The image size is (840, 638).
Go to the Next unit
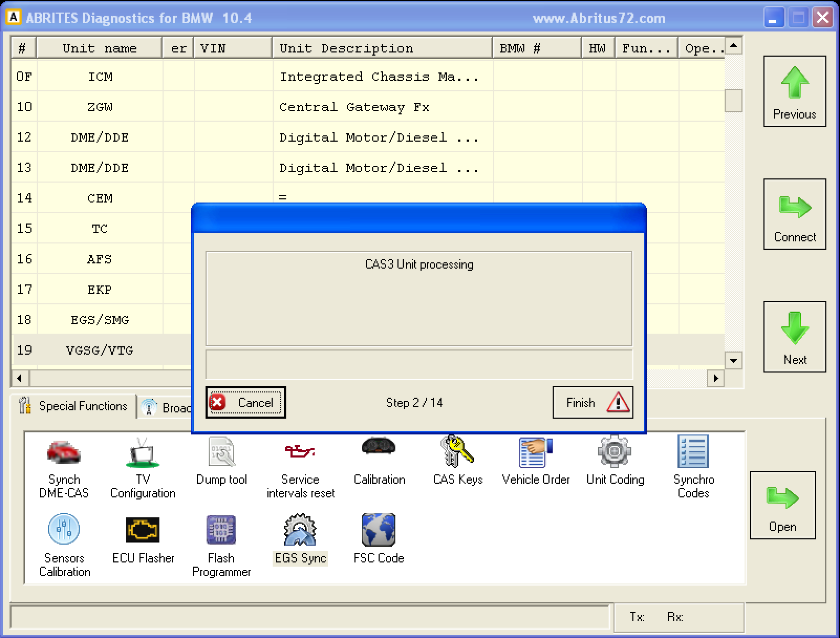[794, 337]
